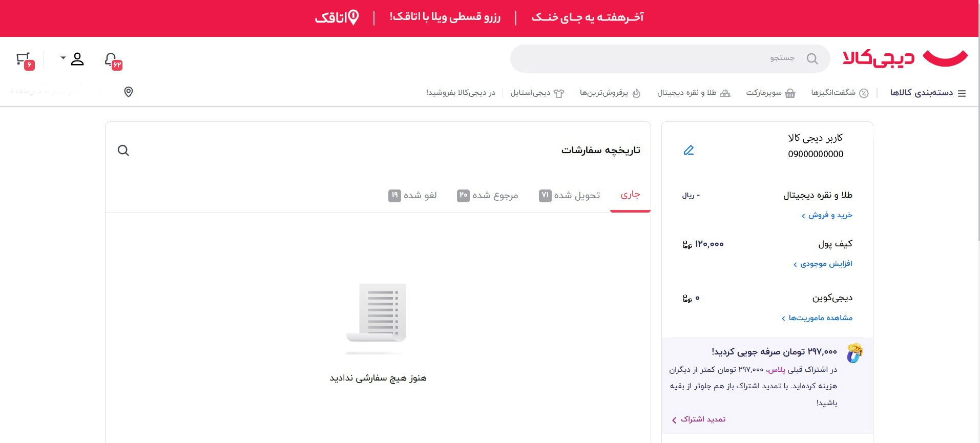Screen dimensions: 980x443
Task: Switch to the لغو شده tab
Action: pyautogui.click(x=412, y=195)
